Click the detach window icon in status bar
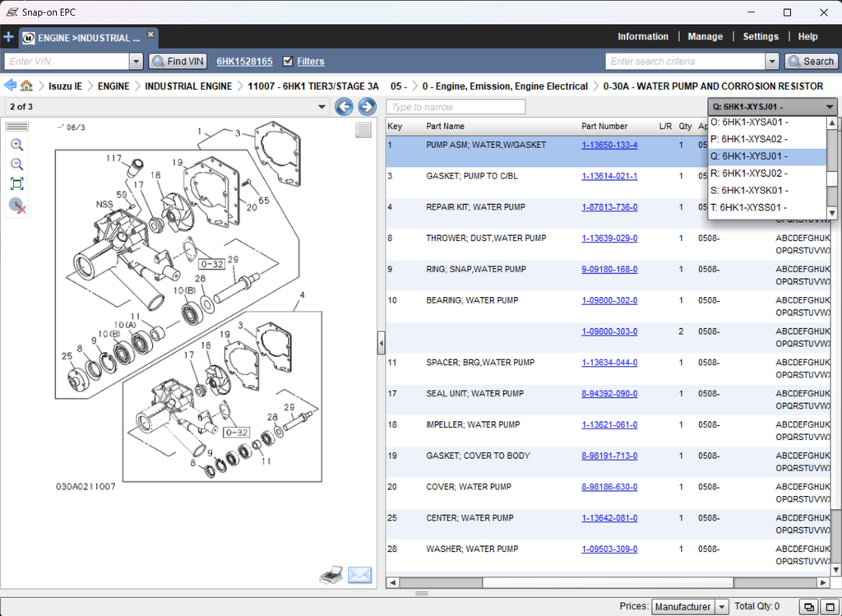 coord(809,607)
